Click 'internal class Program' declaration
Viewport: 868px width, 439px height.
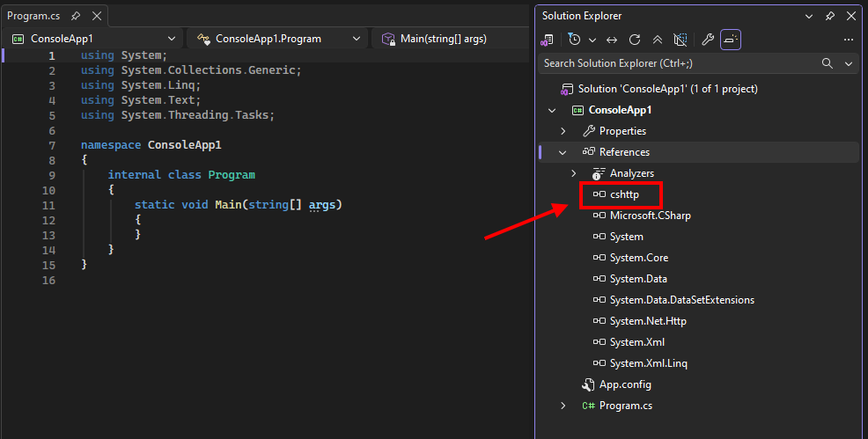click(181, 175)
